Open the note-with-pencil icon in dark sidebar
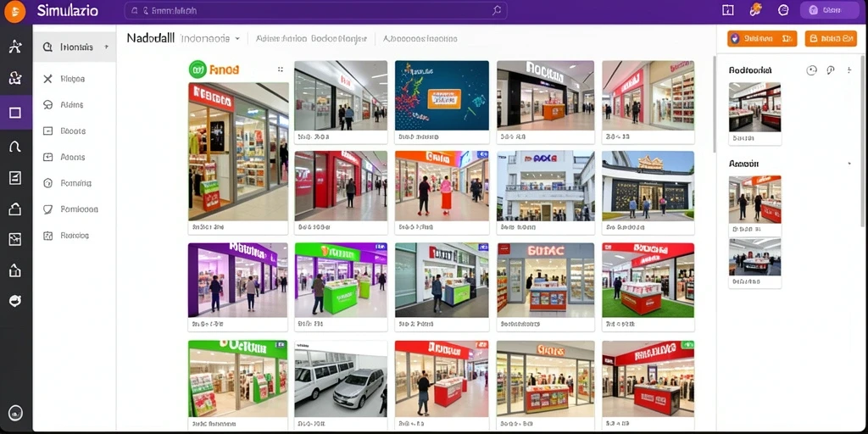 (x=15, y=178)
